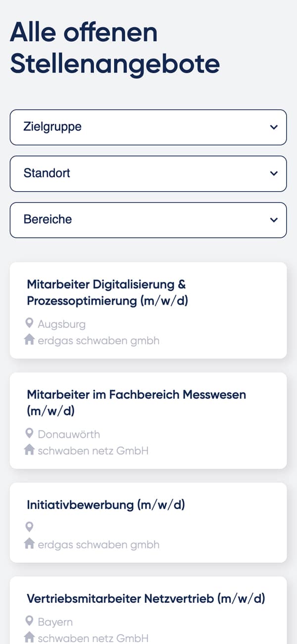This screenshot has width=297, height=644.
Task: Open Mitarbeiter im Fachbereich Messwesen job
Action: pos(136,402)
